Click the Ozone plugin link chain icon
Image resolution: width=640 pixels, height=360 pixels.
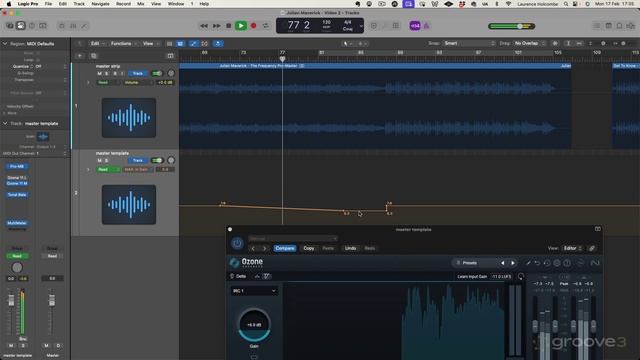tap(592, 248)
